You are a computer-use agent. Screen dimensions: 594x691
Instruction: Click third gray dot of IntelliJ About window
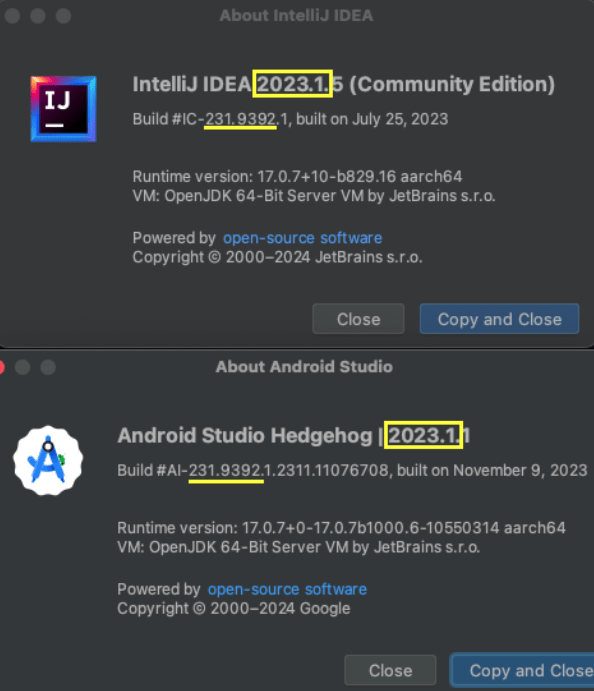63,16
